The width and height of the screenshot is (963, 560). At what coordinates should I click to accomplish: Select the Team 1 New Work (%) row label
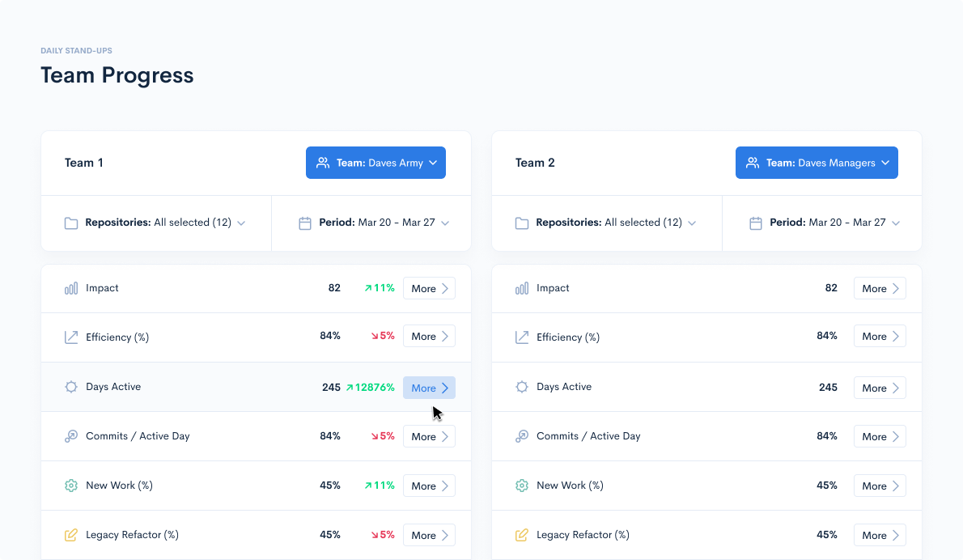tap(119, 486)
